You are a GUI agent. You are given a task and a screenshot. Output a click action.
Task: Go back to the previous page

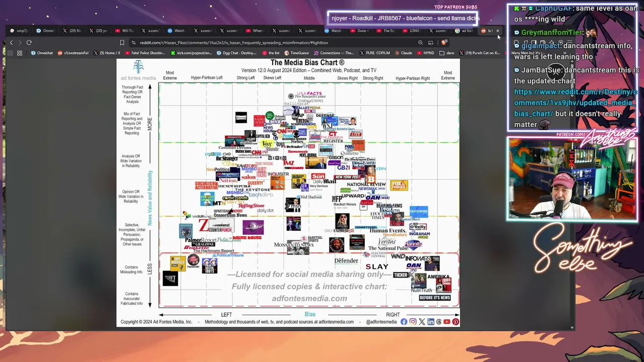tap(11, 43)
